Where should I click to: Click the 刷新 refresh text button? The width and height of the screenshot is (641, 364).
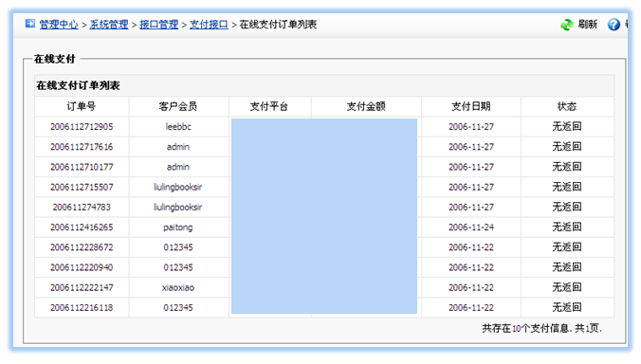pos(588,25)
